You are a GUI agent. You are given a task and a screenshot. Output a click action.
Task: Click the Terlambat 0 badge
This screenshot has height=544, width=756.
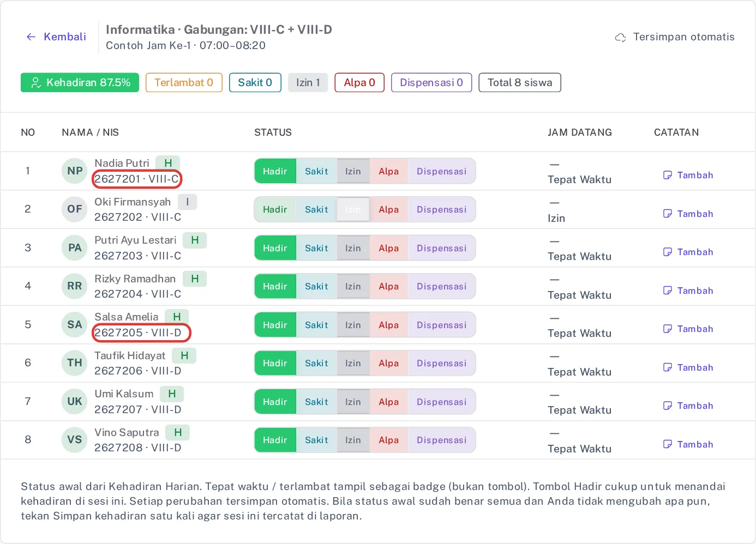tap(184, 83)
